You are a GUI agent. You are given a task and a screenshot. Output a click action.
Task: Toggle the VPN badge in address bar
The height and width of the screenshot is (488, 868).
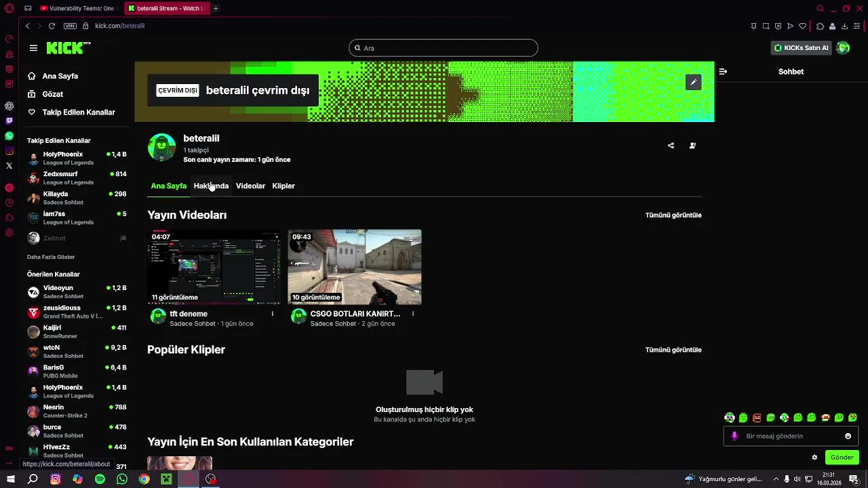click(70, 26)
